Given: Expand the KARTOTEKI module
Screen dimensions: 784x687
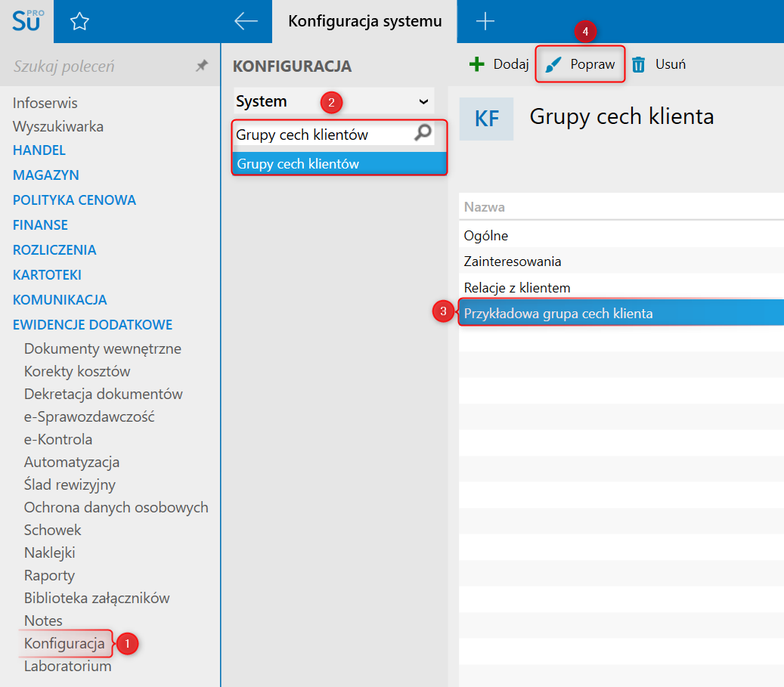Looking at the screenshot, I should (47, 275).
